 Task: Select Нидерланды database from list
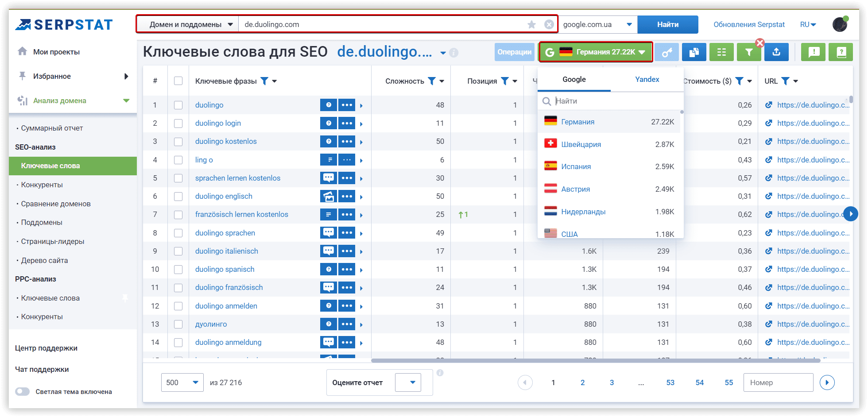(x=609, y=212)
